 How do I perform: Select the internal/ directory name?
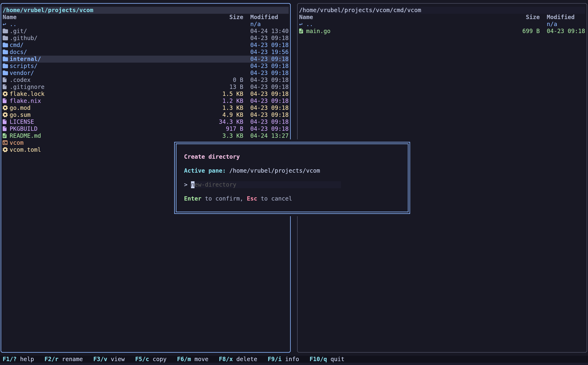tap(25, 59)
